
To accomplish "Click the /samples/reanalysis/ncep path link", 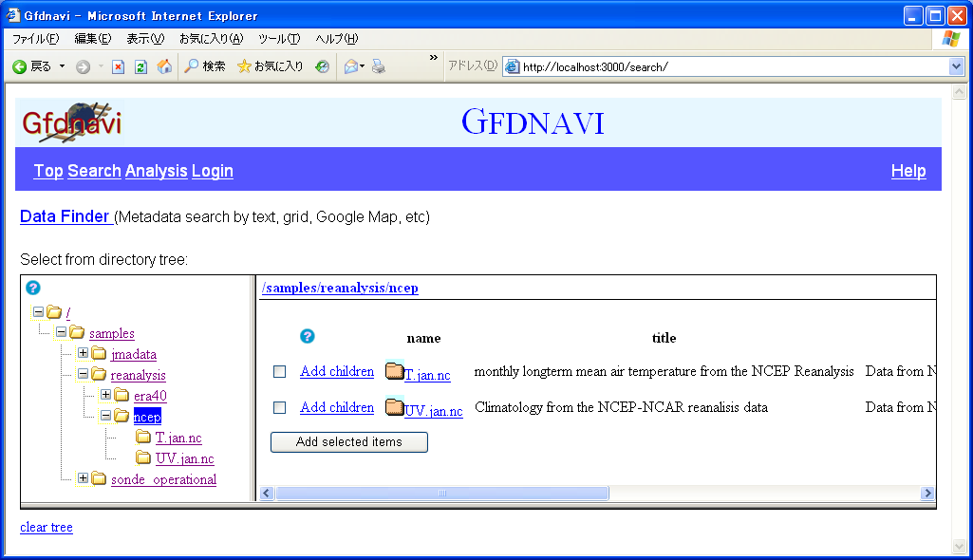I will point(340,288).
